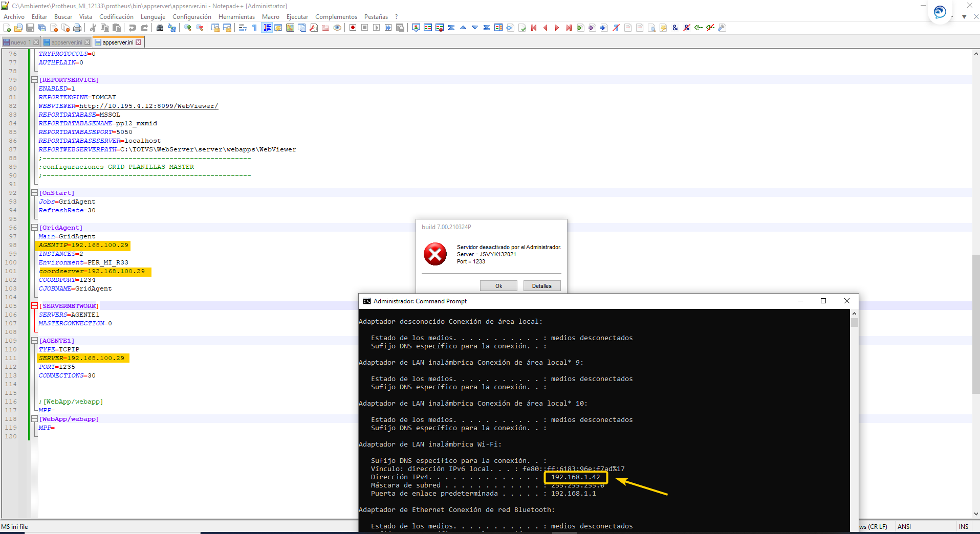Click the ANSI encoding status bar field
Image resolution: width=980 pixels, height=534 pixels.
904,526
